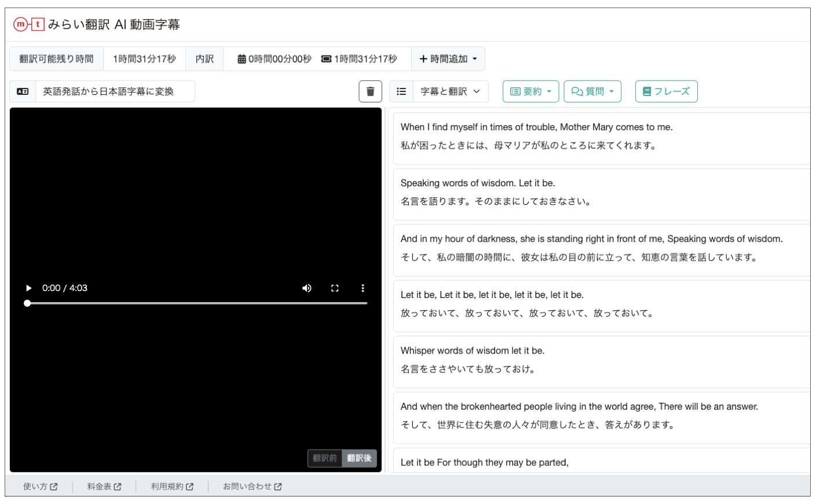Click the 翻訳可能残り時間 label

point(56,59)
